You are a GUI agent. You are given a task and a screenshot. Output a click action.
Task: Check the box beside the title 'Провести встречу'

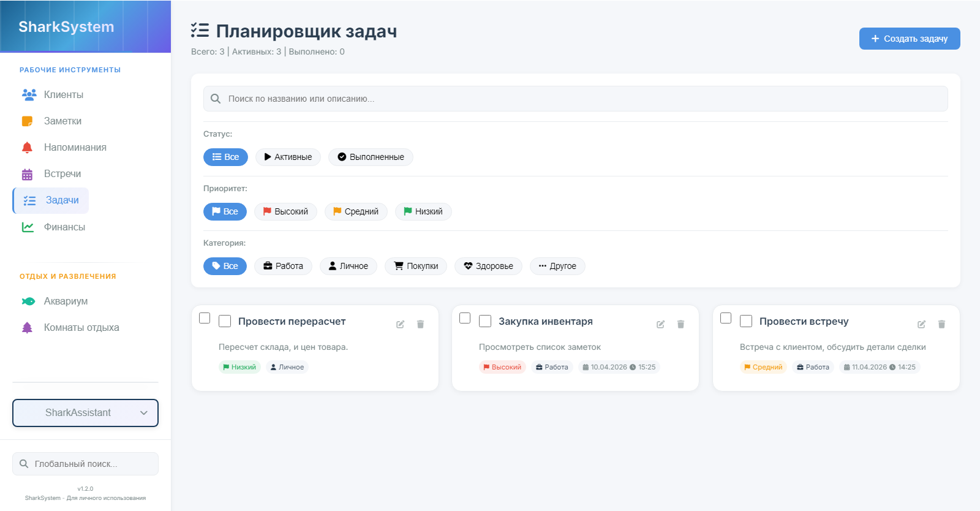(746, 321)
